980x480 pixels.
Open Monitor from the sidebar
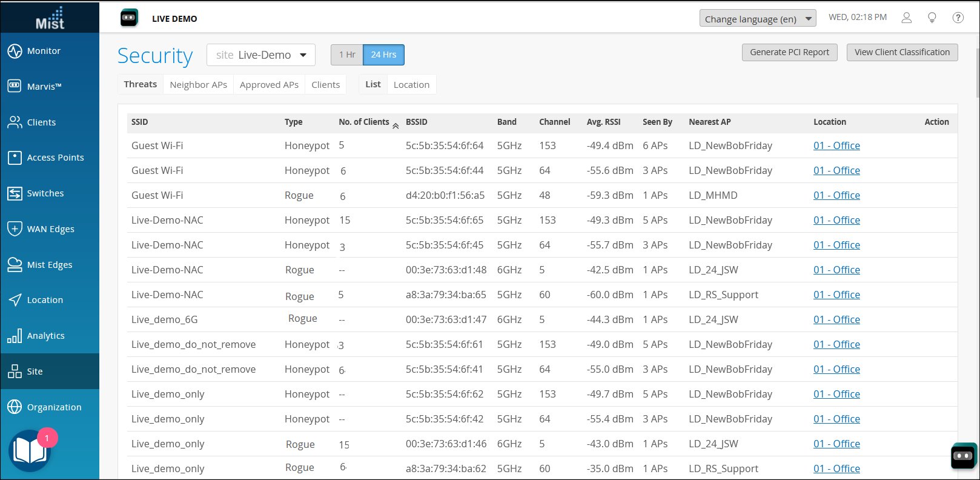click(44, 51)
